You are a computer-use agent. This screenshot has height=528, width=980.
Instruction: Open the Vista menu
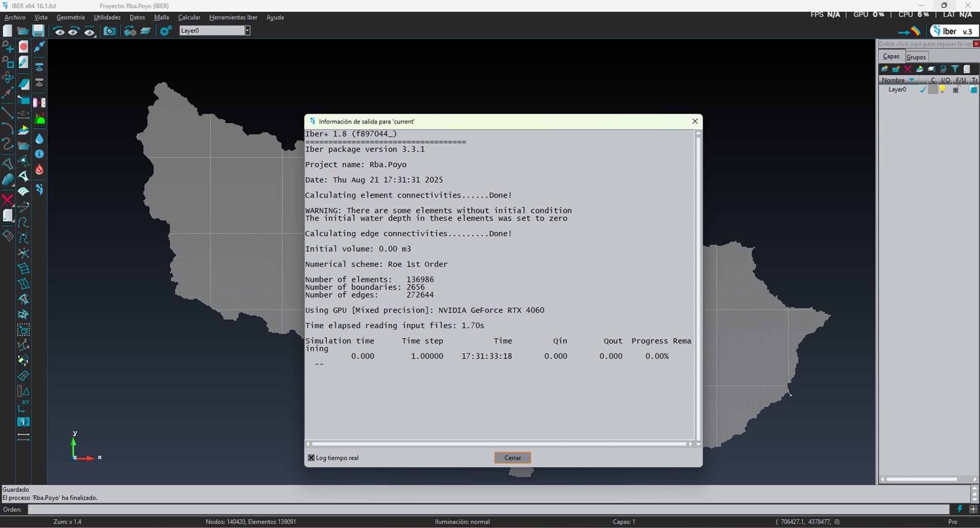coord(41,17)
